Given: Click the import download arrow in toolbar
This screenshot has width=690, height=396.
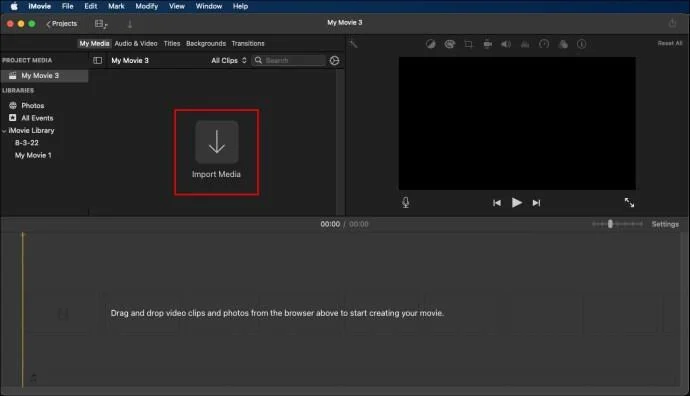Looking at the screenshot, I should tap(130, 24).
